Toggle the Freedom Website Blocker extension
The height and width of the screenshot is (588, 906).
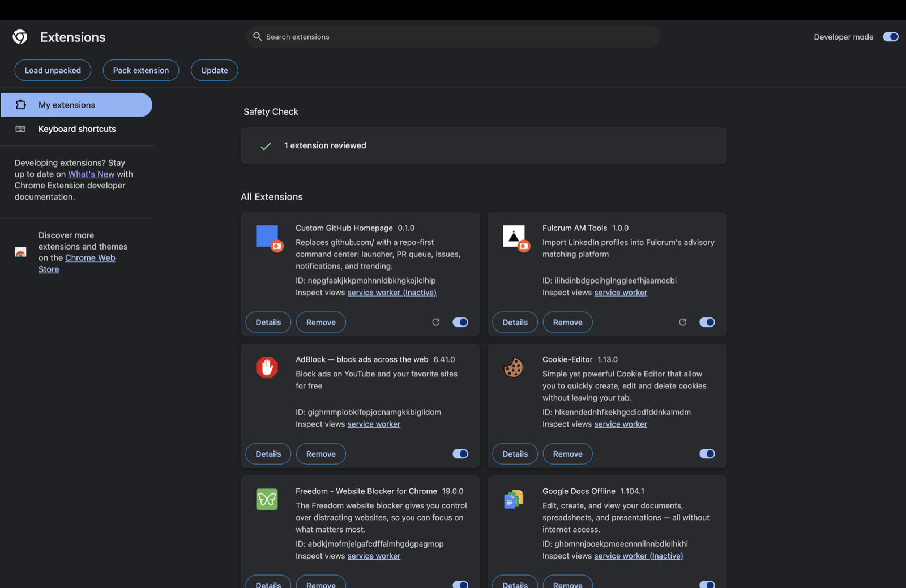click(460, 584)
